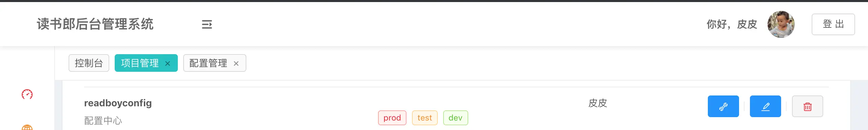This screenshot has height=130, width=868.
Task: Open the user avatar photo
Action: pyautogui.click(x=781, y=24)
